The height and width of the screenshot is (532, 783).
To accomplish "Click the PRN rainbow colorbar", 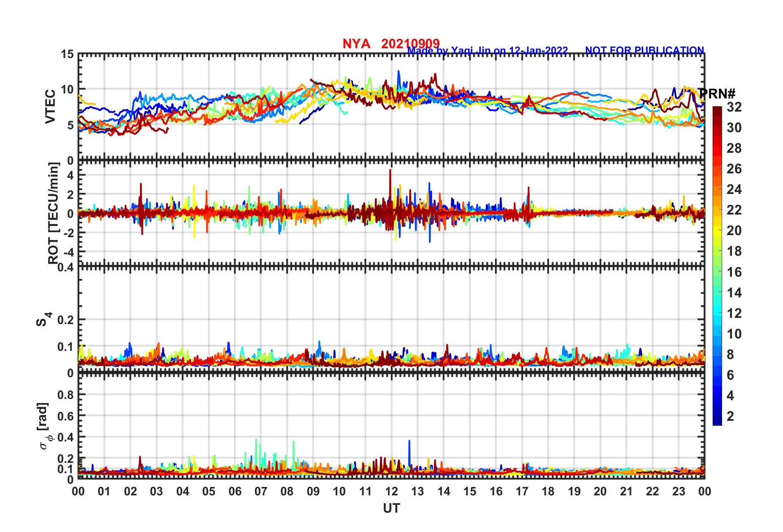I will point(717,266).
